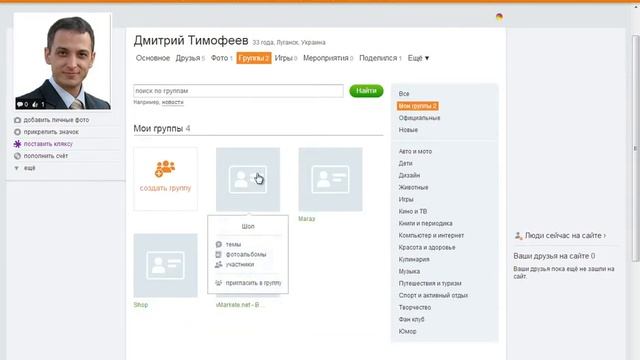Click the page vertical scrollbar

(x=636, y=148)
